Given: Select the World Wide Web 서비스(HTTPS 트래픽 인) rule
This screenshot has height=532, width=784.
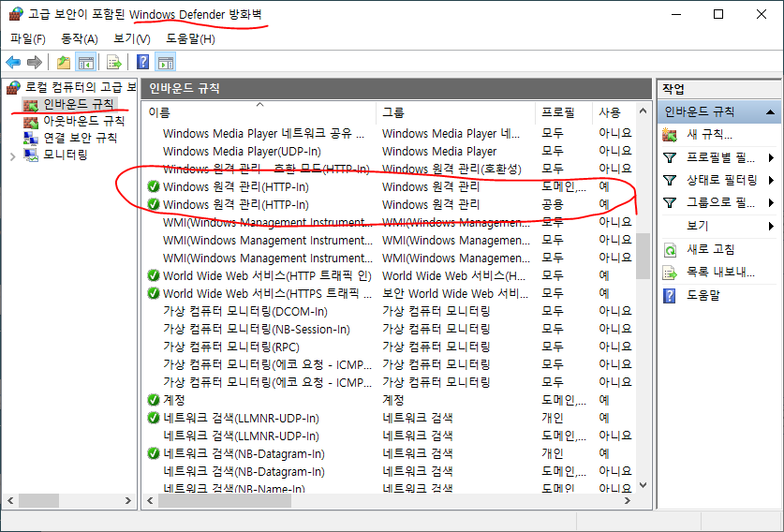Looking at the screenshot, I should [x=390, y=293].
